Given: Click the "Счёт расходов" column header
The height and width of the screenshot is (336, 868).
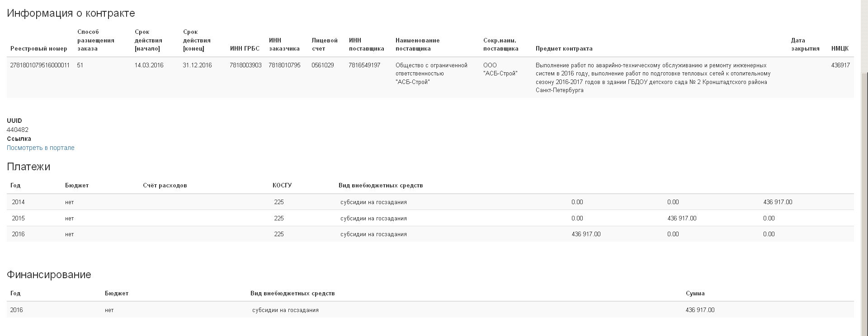Looking at the screenshot, I should coord(165,186).
